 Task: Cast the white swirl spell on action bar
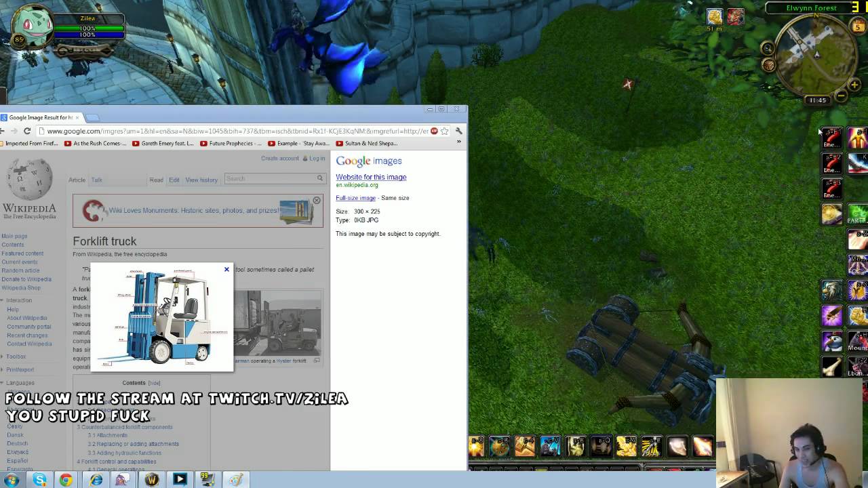click(x=677, y=446)
